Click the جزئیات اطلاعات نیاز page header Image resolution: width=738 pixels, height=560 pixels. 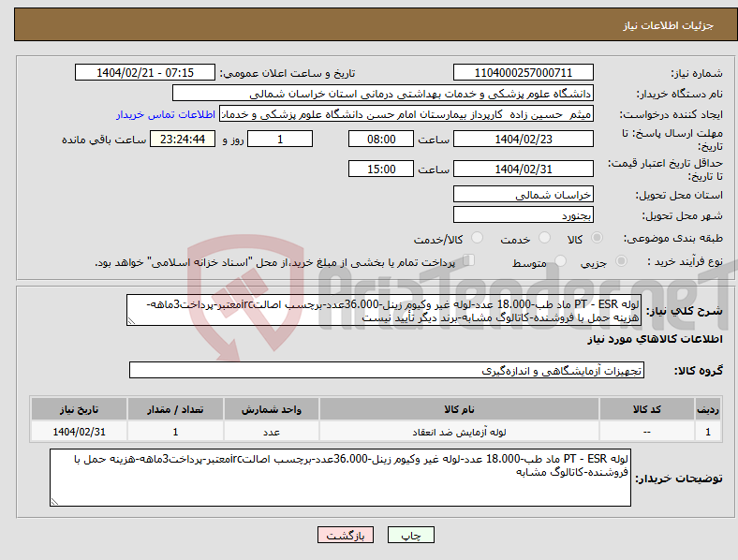click(668, 25)
